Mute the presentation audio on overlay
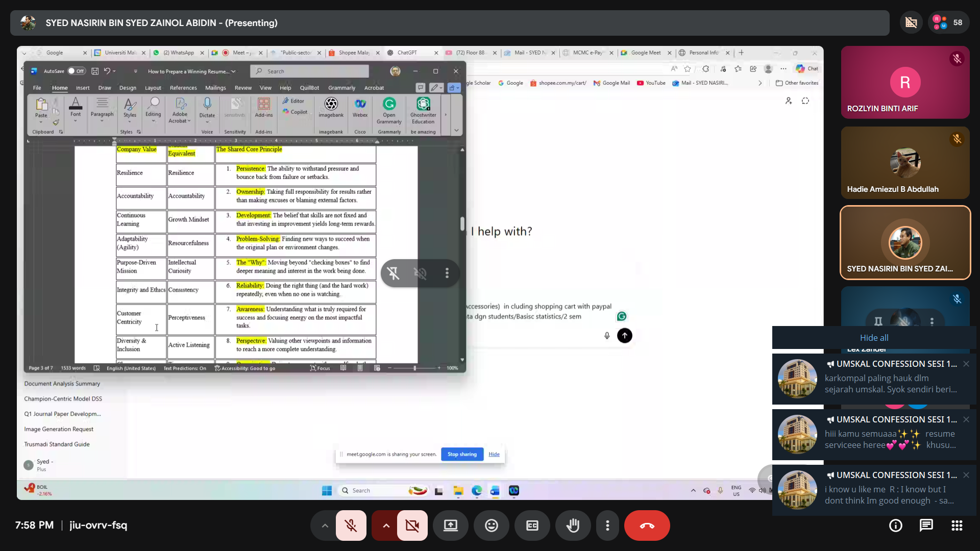Viewport: 980px width, 551px height. (421, 273)
